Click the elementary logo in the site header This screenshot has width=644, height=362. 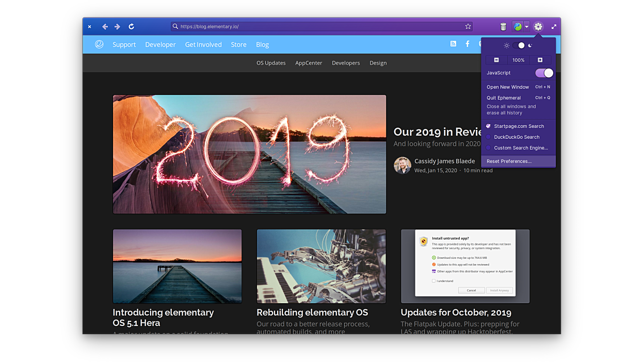pos(99,44)
